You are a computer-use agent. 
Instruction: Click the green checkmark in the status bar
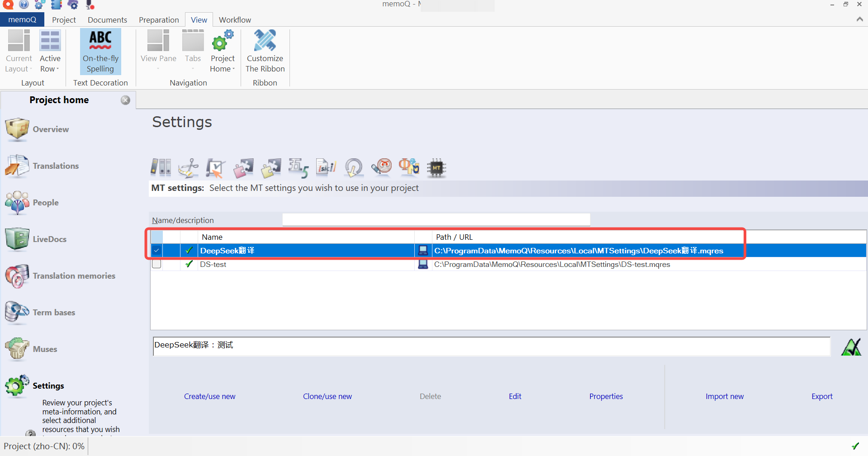pos(855,446)
